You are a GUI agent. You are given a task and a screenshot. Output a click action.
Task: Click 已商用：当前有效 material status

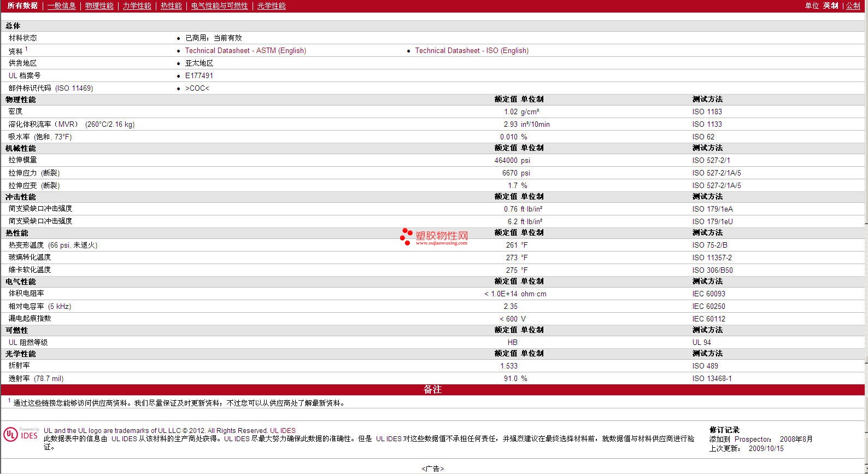point(213,38)
